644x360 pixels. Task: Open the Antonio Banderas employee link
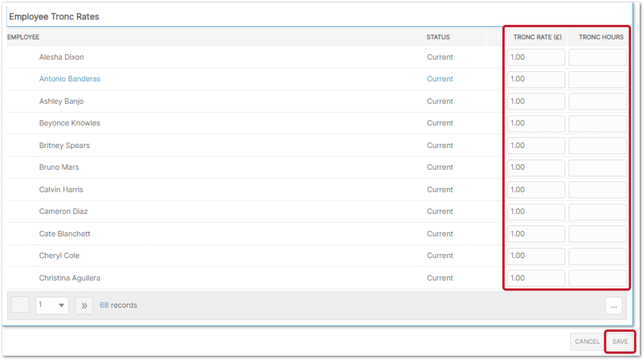point(70,79)
